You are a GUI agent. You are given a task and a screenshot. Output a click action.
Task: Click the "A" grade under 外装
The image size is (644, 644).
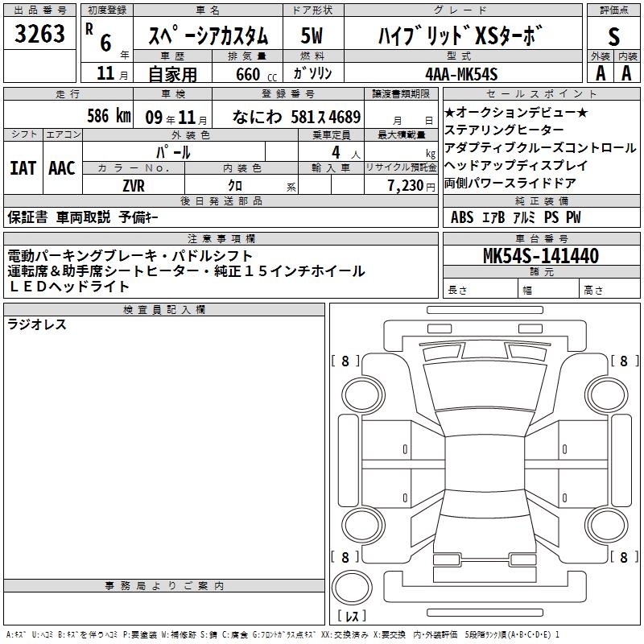pyautogui.click(x=601, y=73)
